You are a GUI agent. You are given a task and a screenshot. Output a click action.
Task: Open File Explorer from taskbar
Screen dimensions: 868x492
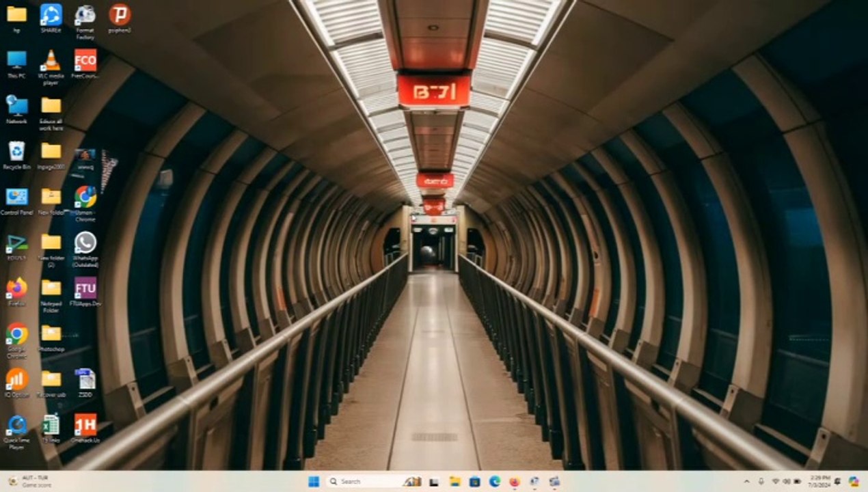[455, 481]
